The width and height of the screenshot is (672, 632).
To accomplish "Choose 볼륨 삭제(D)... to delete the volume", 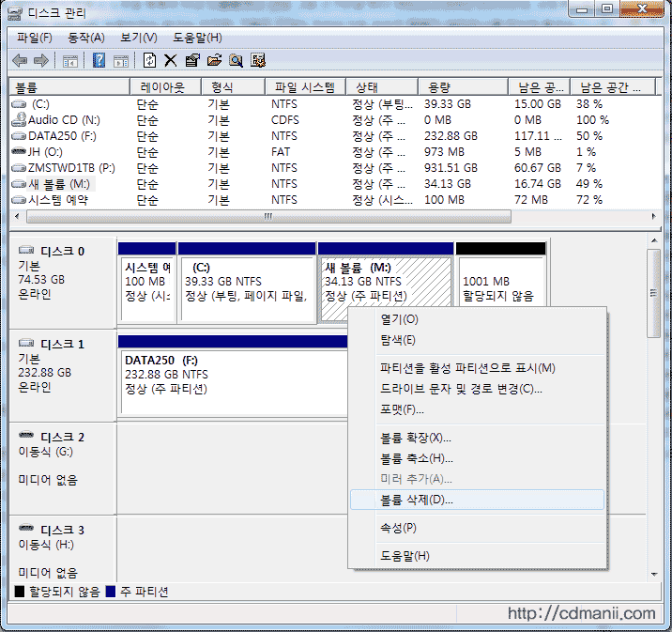I will pos(477,500).
